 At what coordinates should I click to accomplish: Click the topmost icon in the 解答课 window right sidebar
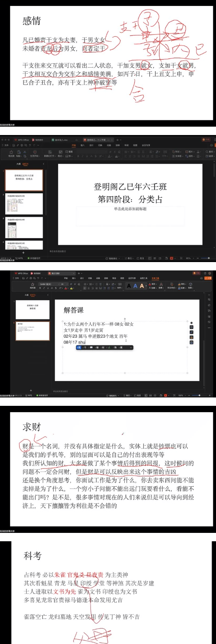[x=209, y=295]
